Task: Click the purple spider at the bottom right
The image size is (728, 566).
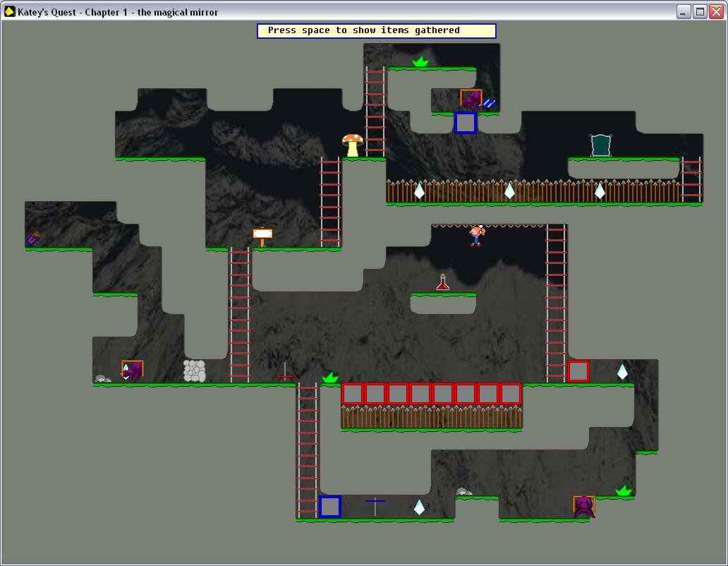Action: click(x=584, y=507)
